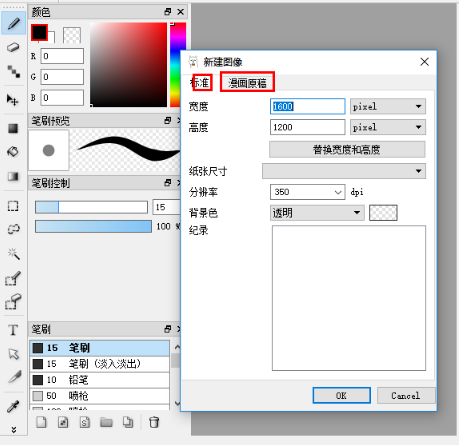The image size is (459, 445).
Task: Select the Rectangular selection tool
Action: click(13, 206)
